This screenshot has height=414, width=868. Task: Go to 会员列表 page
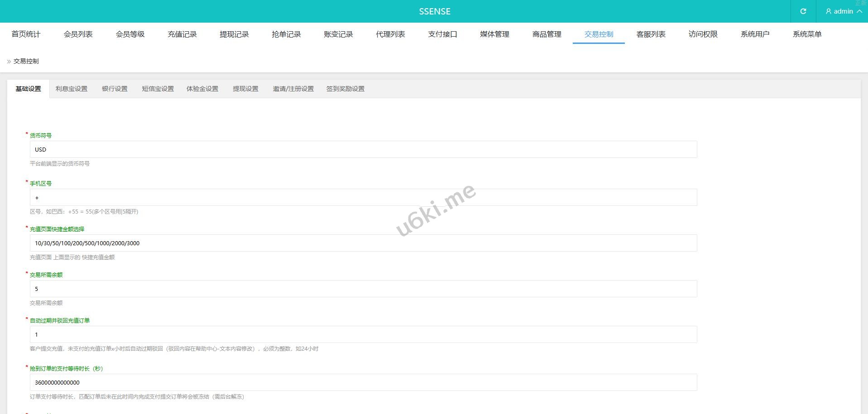tap(78, 34)
